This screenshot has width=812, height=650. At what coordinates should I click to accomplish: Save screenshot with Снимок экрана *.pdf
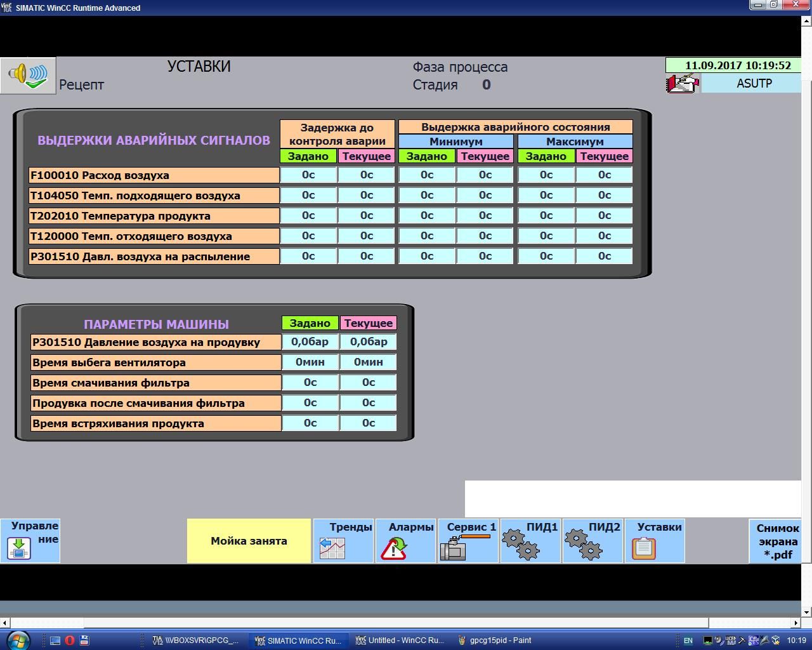pos(777,541)
